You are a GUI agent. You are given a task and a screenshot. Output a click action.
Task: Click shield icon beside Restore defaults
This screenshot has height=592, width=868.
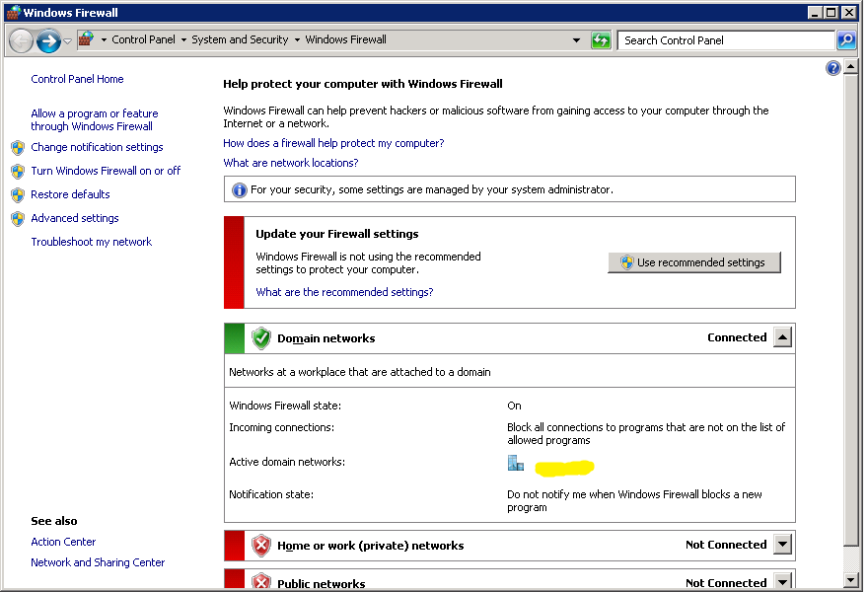tap(18, 195)
